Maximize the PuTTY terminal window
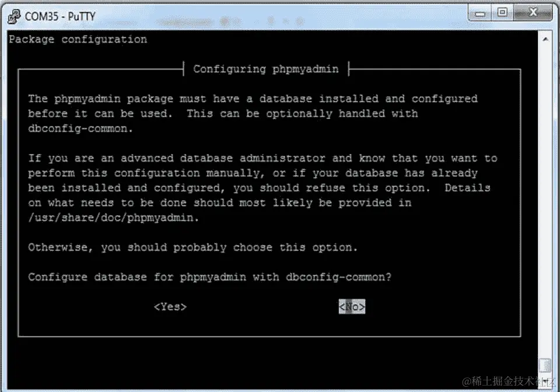This screenshot has height=392, width=560. coord(502,12)
